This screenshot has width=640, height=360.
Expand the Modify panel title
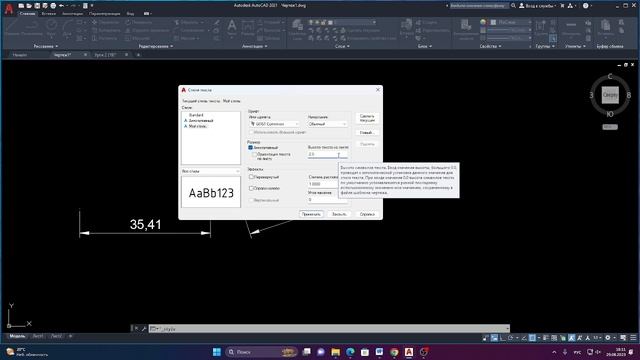tap(156, 46)
